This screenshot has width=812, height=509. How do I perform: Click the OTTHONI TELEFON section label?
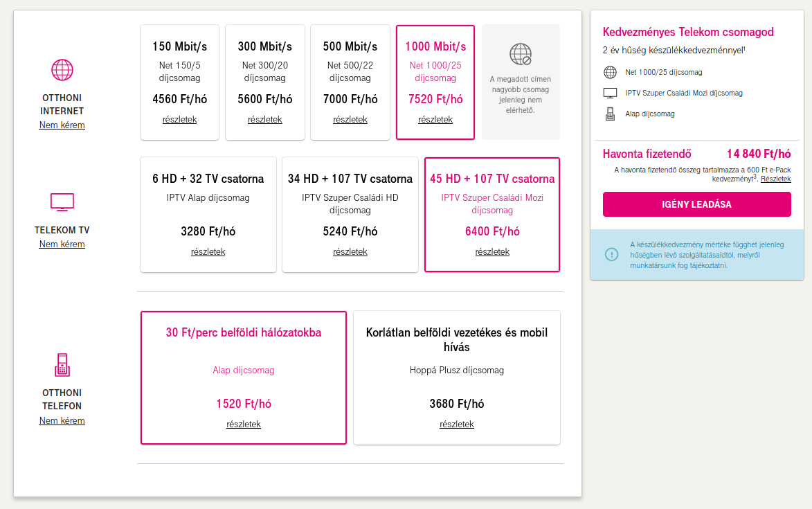tap(62, 399)
